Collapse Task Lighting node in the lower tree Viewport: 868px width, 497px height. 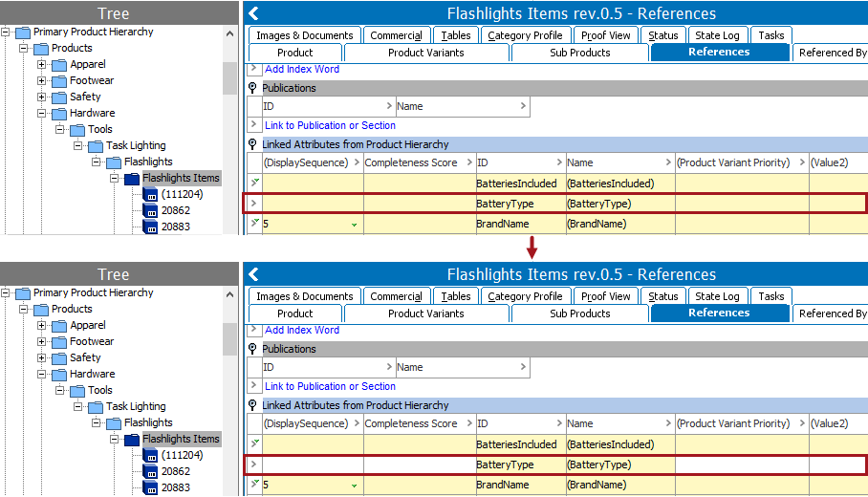point(77,407)
